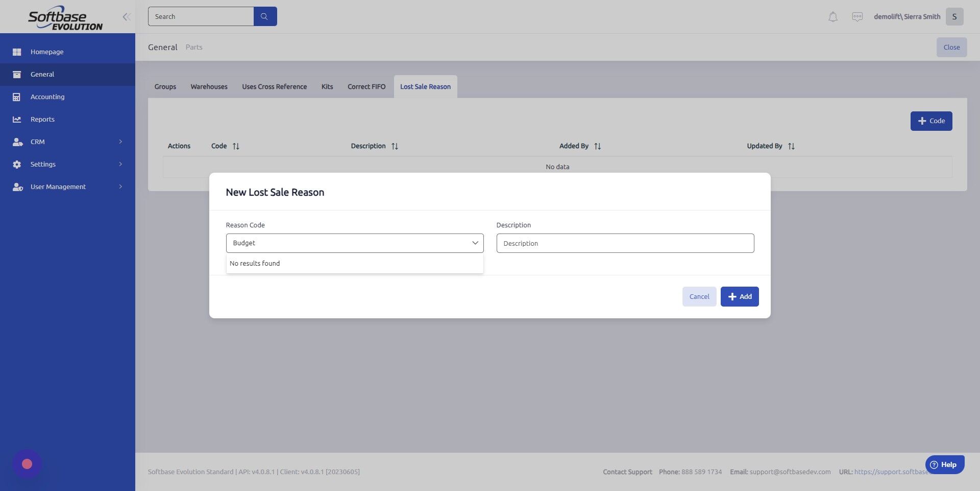Image resolution: width=980 pixels, height=491 pixels.
Task: Open the notifications bell
Action: [x=832, y=17]
